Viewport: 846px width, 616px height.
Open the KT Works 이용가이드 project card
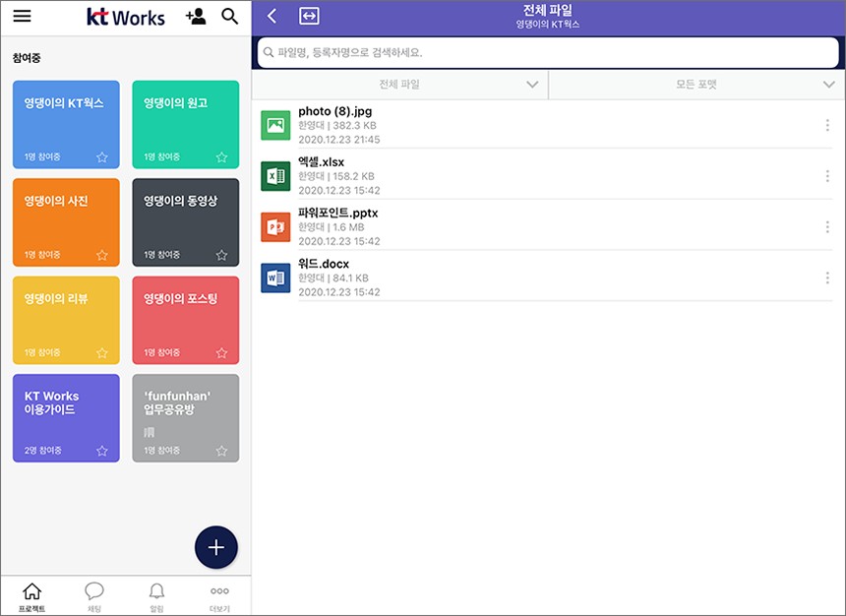click(66, 418)
